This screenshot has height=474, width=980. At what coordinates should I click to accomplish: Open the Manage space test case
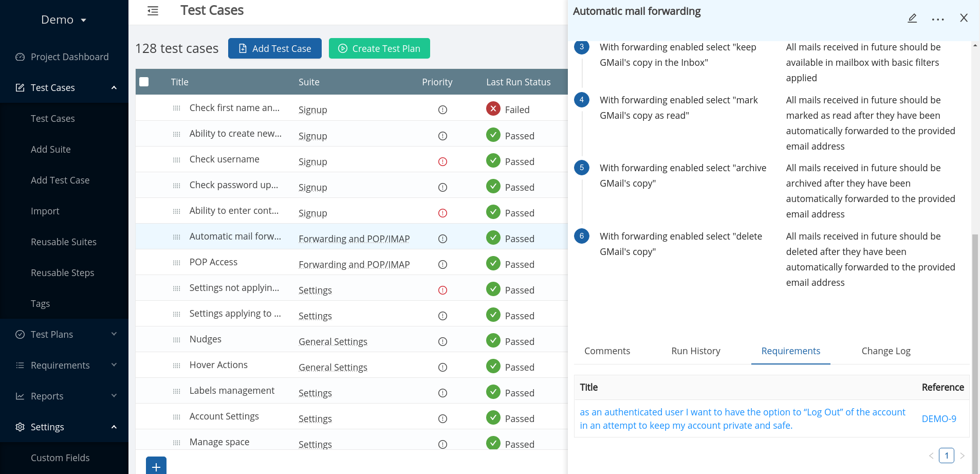pyautogui.click(x=219, y=442)
